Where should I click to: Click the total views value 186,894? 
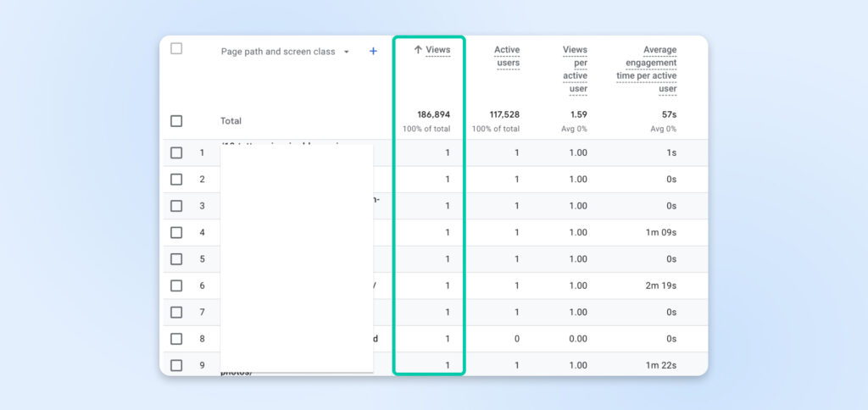(432, 114)
